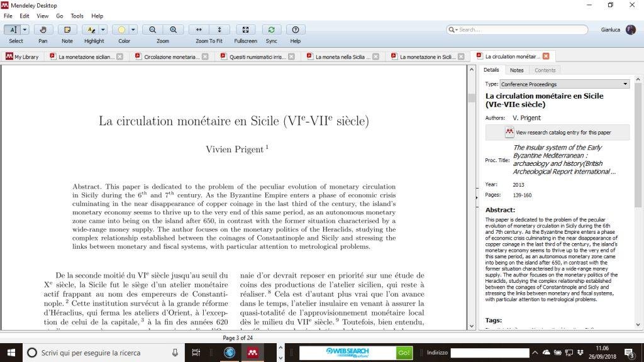Open the Tools menu
This screenshot has width=644, height=362.
click(77, 16)
